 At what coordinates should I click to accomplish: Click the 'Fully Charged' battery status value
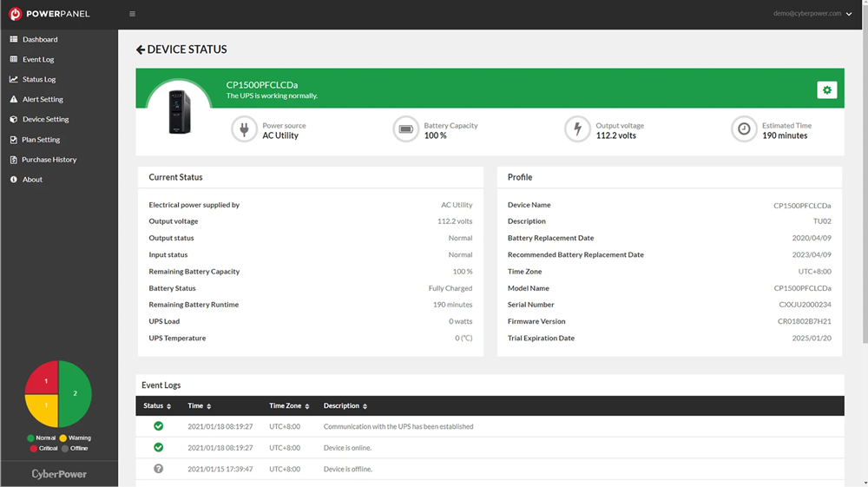[450, 288]
